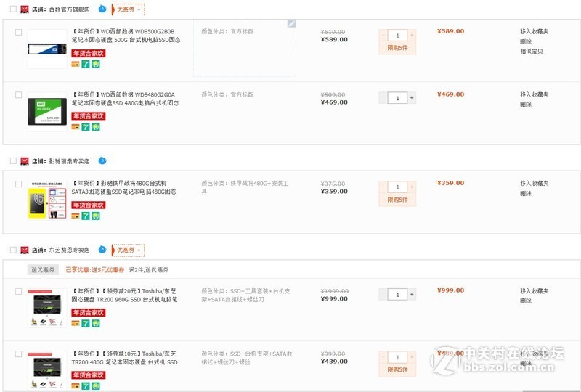The image size is (581, 392).
Task: Click 7-day return icon under TR200 960G item
Action: pyautogui.click(x=86, y=324)
